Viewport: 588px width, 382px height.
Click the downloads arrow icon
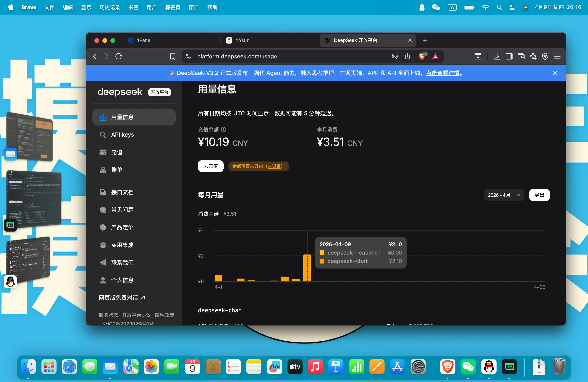497,57
